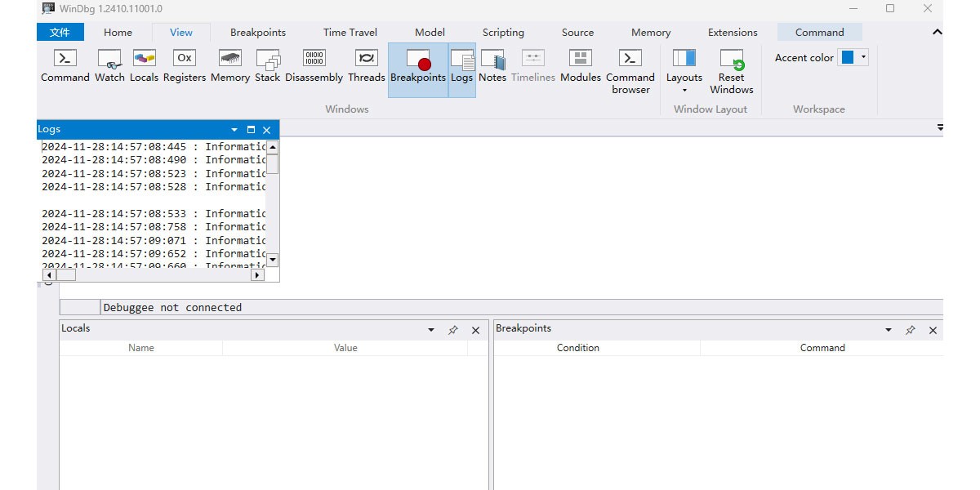This screenshot has width=980, height=490.
Task: Pin the Locals panel
Action: [x=453, y=331]
